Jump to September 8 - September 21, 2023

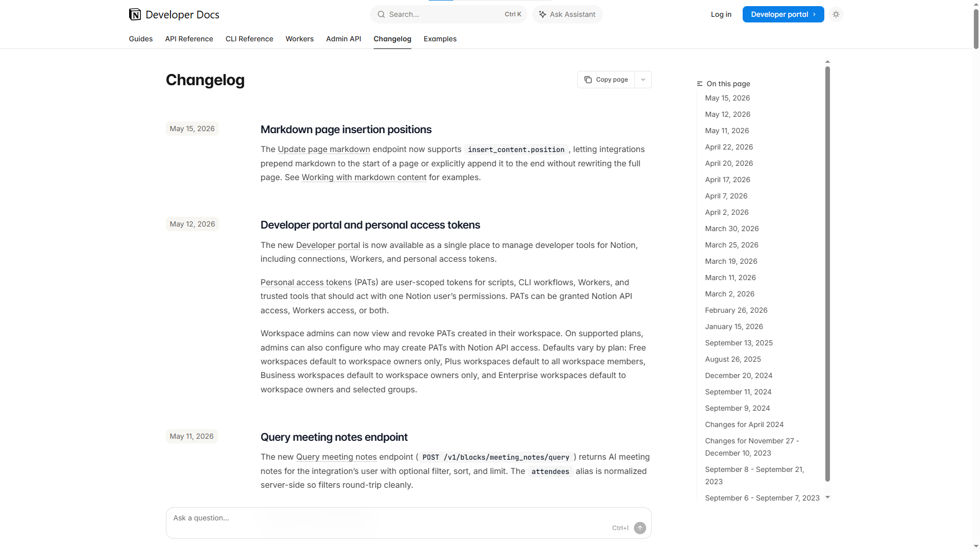point(754,475)
